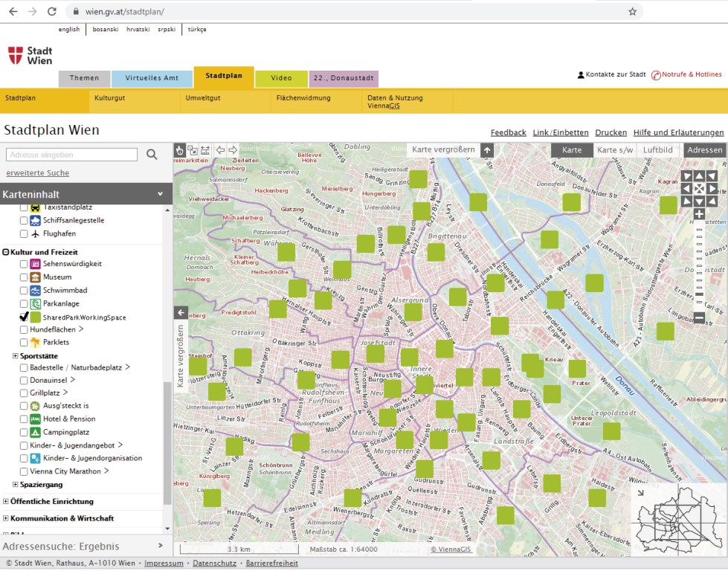The height and width of the screenshot is (571, 728).
Task: Click the Drucken link
Action: click(611, 133)
